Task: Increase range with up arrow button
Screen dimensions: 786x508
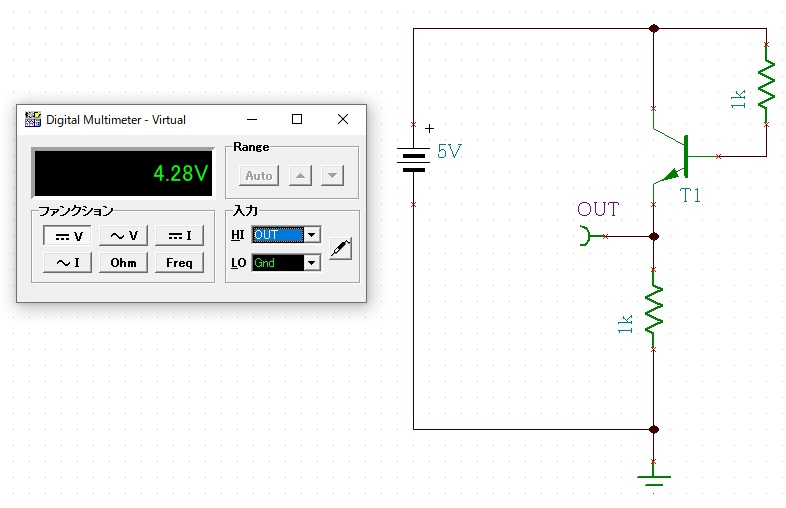Action: coord(300,176)
